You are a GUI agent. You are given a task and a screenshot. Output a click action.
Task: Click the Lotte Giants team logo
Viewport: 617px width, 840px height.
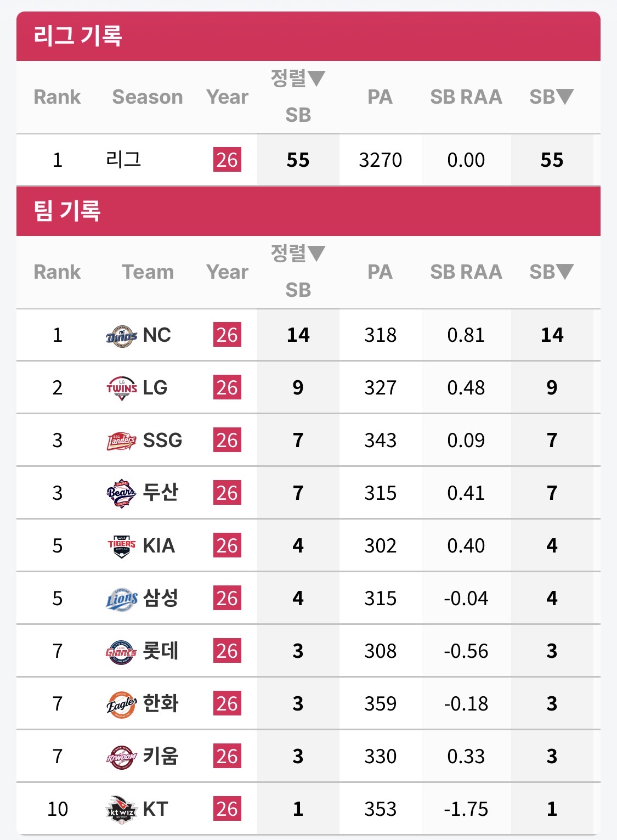[121, 651]
